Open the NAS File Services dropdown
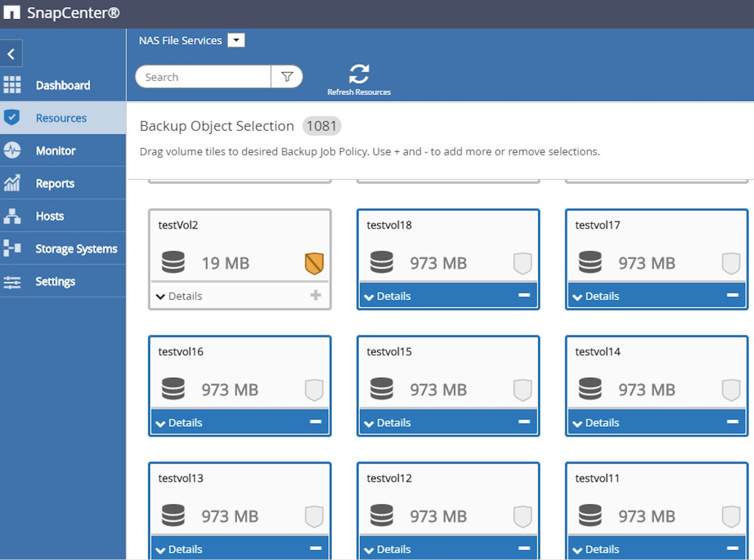The width and height of the screenshot is (754, 560). [x=236, y=41]
